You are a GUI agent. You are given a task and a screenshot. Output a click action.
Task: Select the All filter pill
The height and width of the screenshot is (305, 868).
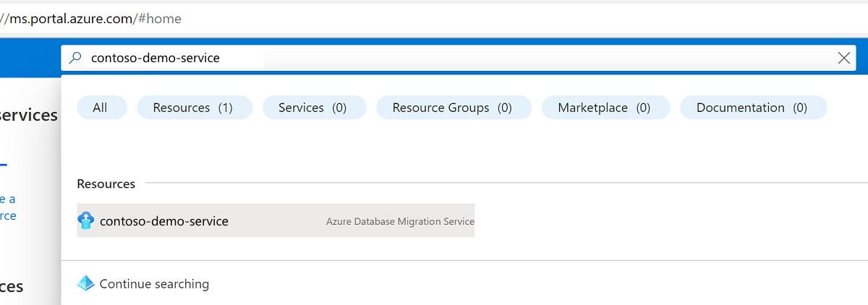pyautogui.click(x=101, y=108)
